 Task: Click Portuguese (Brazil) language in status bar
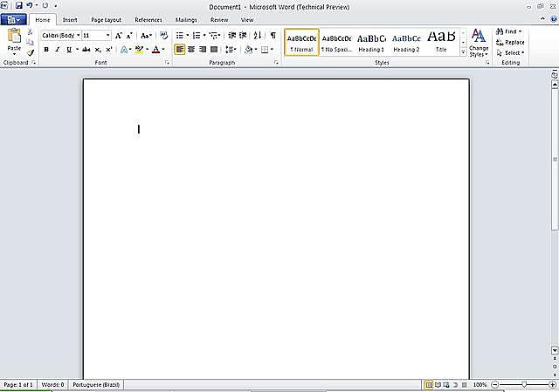tap(96, 385)
